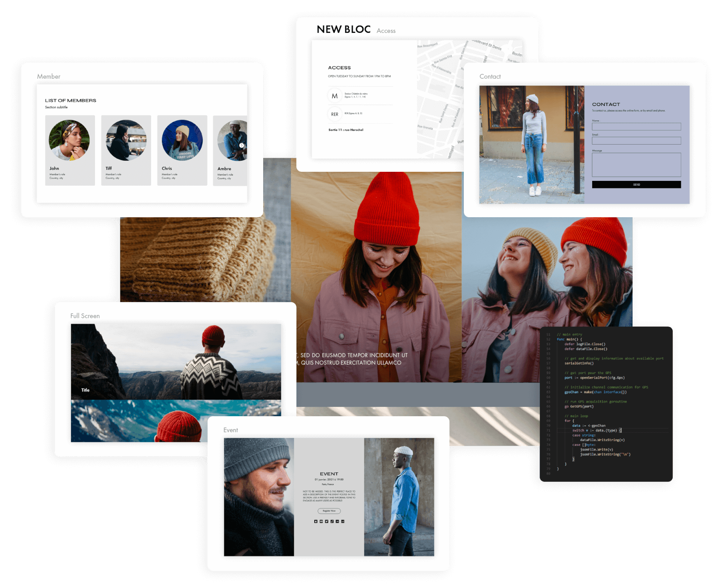Click the Name input field

(636, 126)
